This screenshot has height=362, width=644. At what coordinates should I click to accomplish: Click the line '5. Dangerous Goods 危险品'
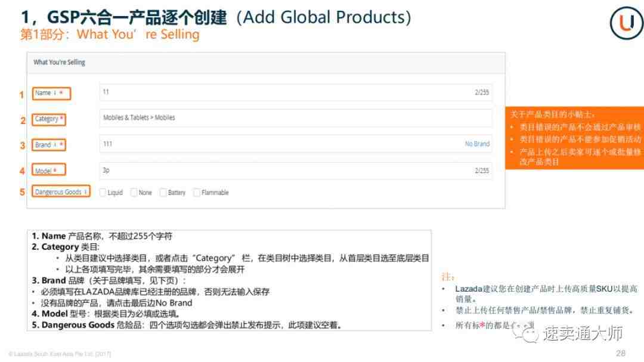pyautogui.click(x=187, y=325)
